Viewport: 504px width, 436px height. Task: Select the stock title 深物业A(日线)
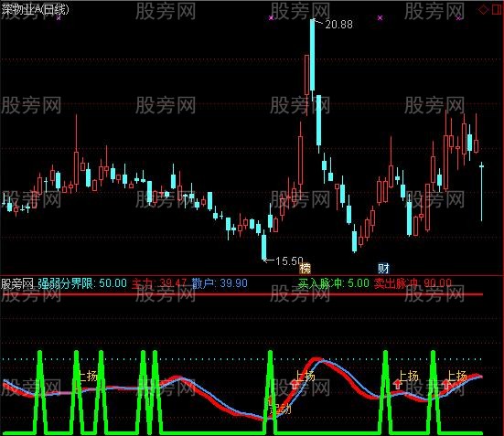click(35, 10)
